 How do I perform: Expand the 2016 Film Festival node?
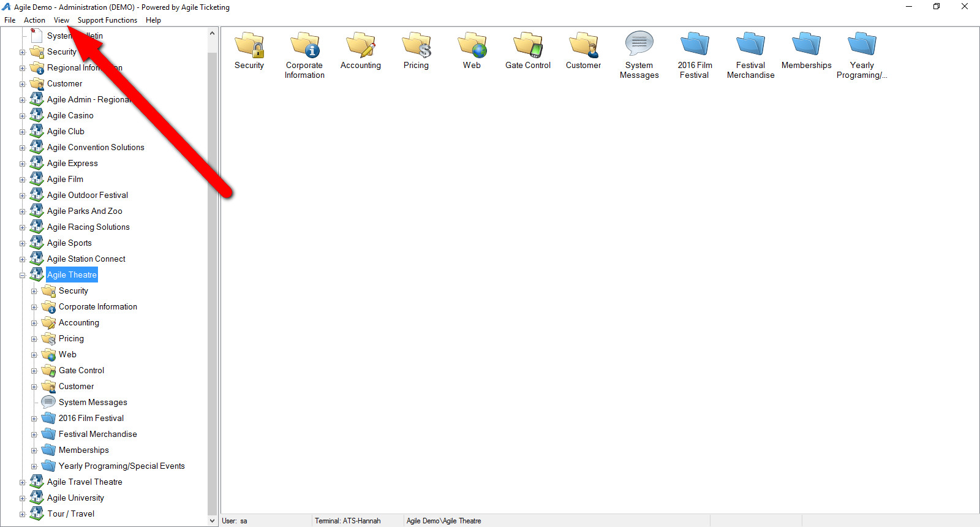point(34,419)
